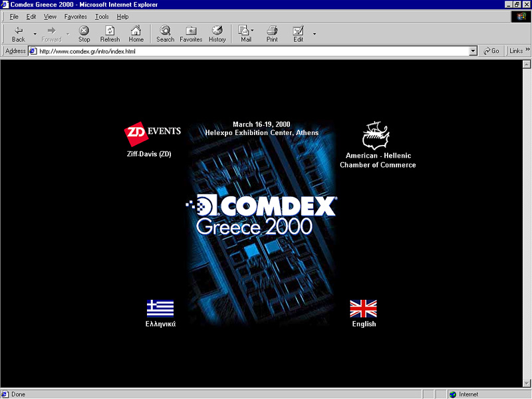Click the Windows logo throbber

521,17
